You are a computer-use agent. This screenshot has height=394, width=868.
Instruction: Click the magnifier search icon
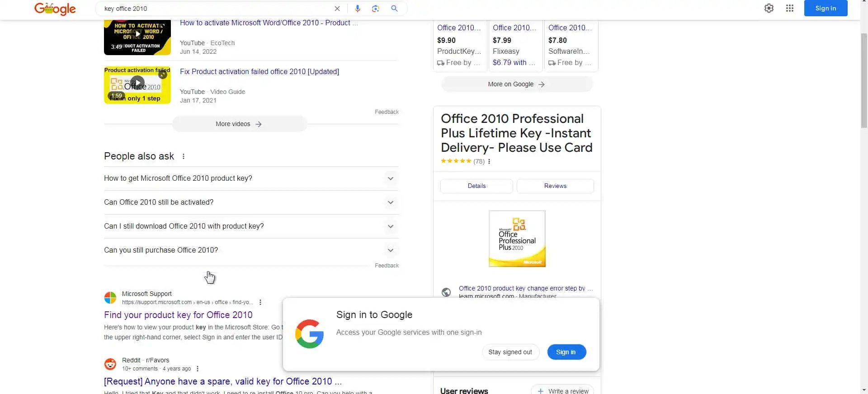(x=394, y=9)
